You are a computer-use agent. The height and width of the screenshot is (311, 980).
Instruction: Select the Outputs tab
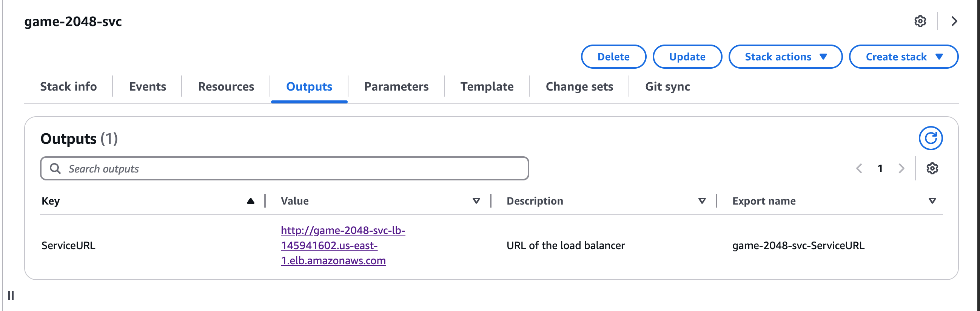[309, 87]
